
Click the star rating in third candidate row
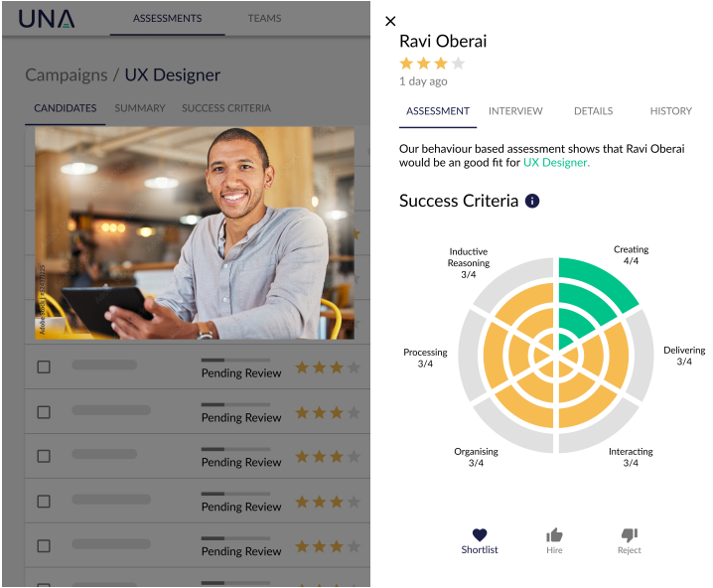(328, 457)
